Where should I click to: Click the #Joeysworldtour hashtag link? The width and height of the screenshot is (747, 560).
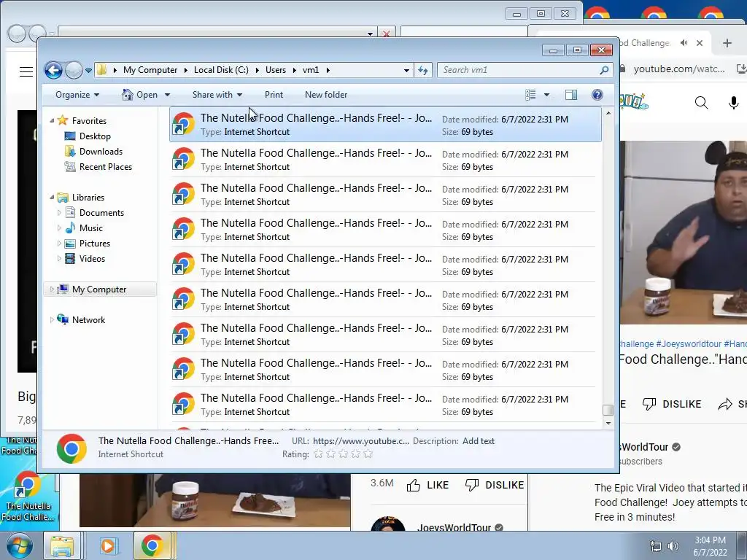(689, 344)
